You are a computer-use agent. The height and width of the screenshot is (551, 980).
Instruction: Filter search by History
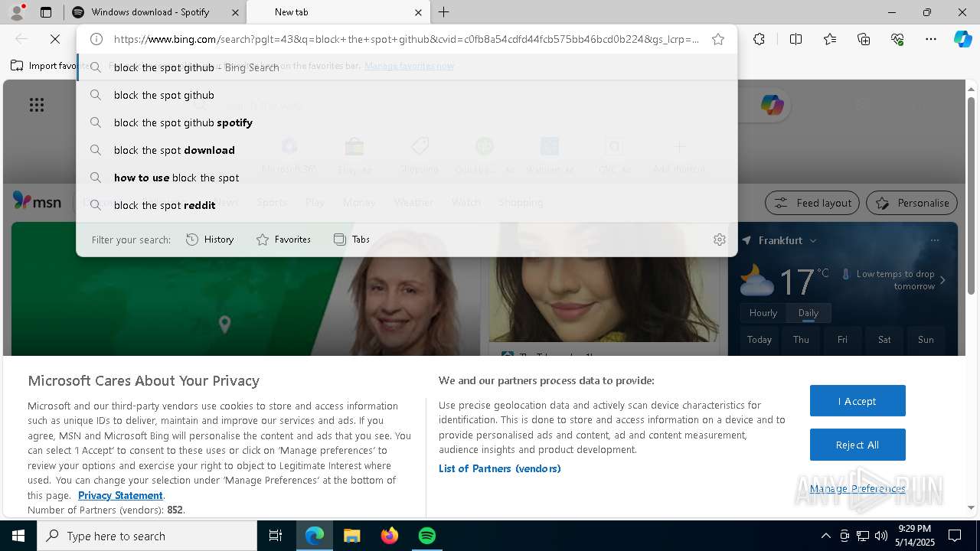pos(210,240)
